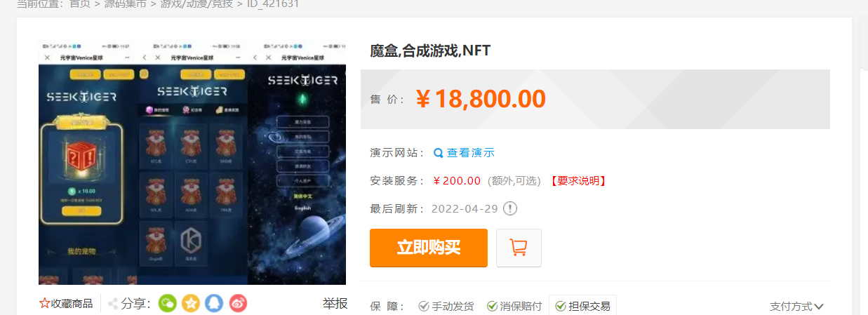Open 游戏/动漫/竞技 category breadcrumb

tap(196, 4)
